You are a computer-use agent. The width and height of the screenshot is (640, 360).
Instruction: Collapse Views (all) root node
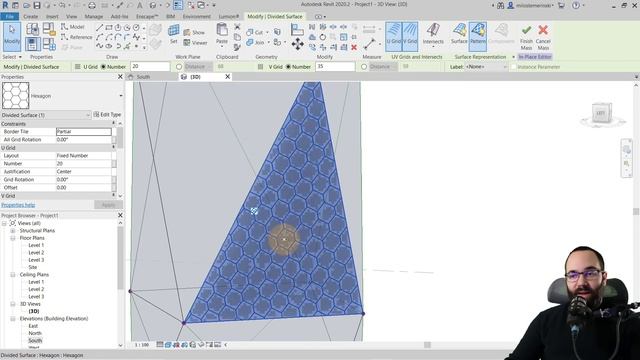[4, 223]
